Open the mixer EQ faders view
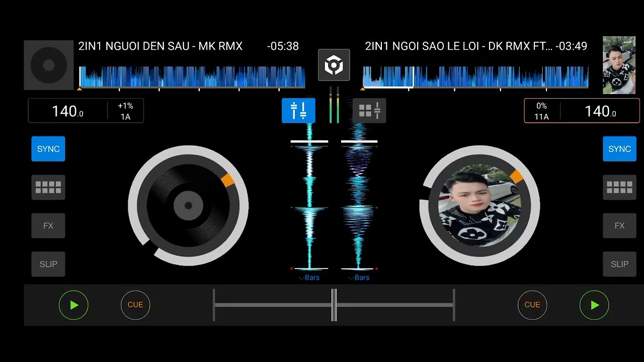 298,111
